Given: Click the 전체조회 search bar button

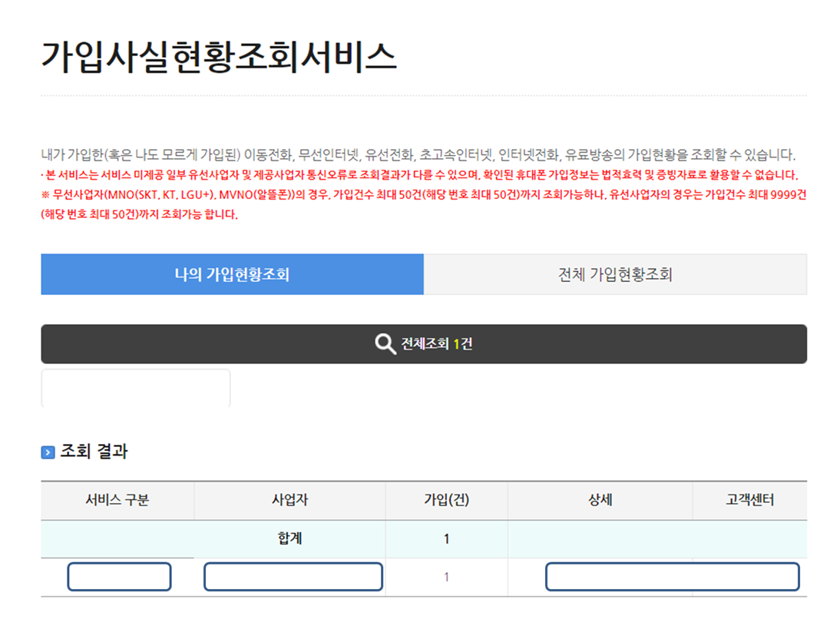Looking at the screenshot, I should (423, 343).
